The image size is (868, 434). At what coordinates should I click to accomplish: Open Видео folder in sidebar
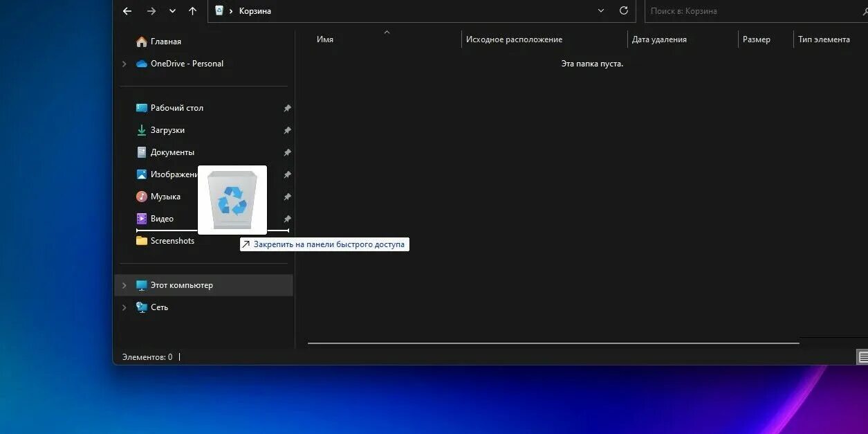162,219
